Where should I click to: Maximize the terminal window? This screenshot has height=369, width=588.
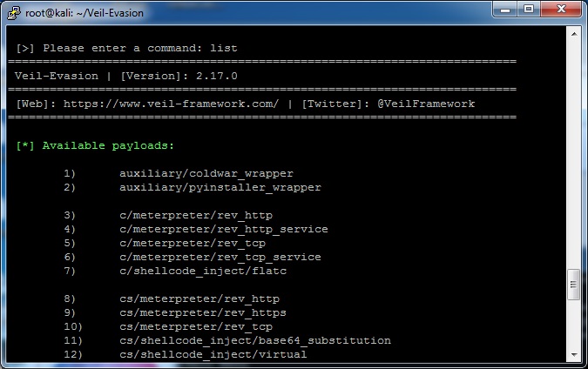(529, 9)
